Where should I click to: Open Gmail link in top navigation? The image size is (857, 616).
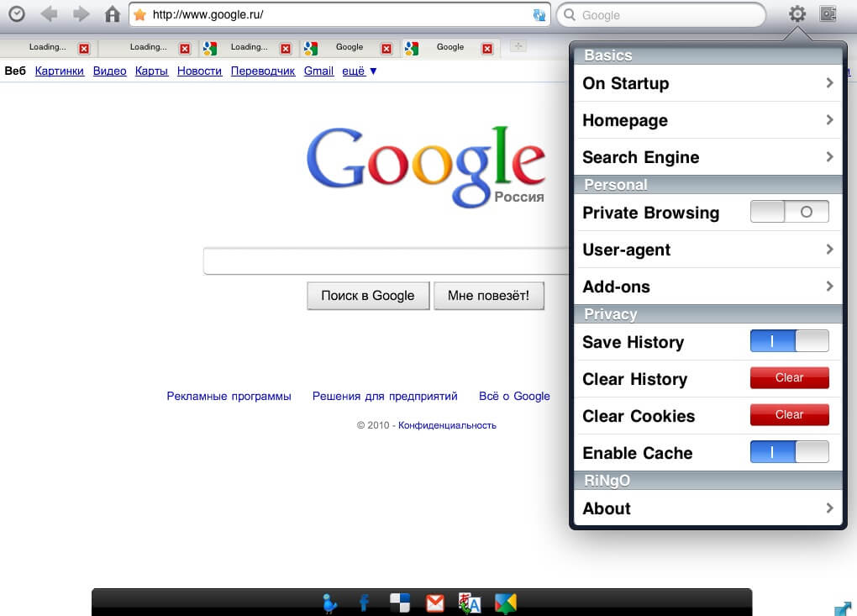(x=318, y=71)
